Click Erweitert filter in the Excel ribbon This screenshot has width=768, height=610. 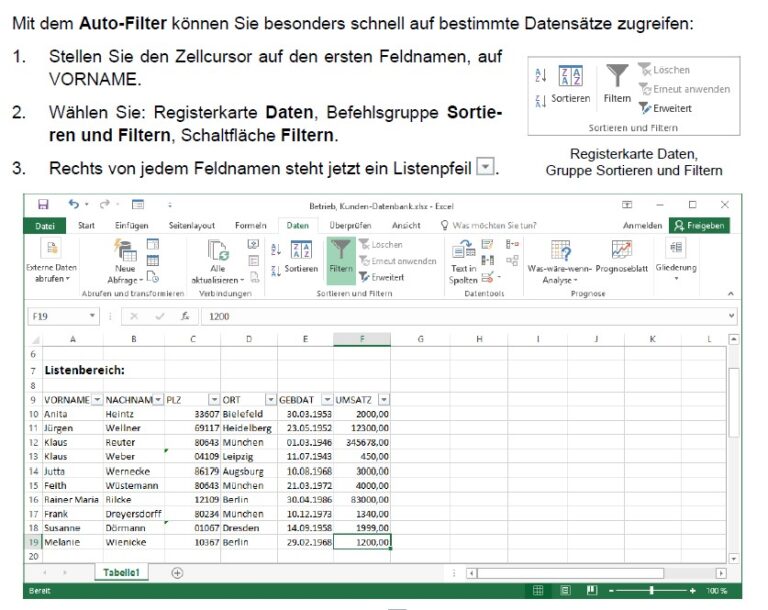tap(382, 277)
